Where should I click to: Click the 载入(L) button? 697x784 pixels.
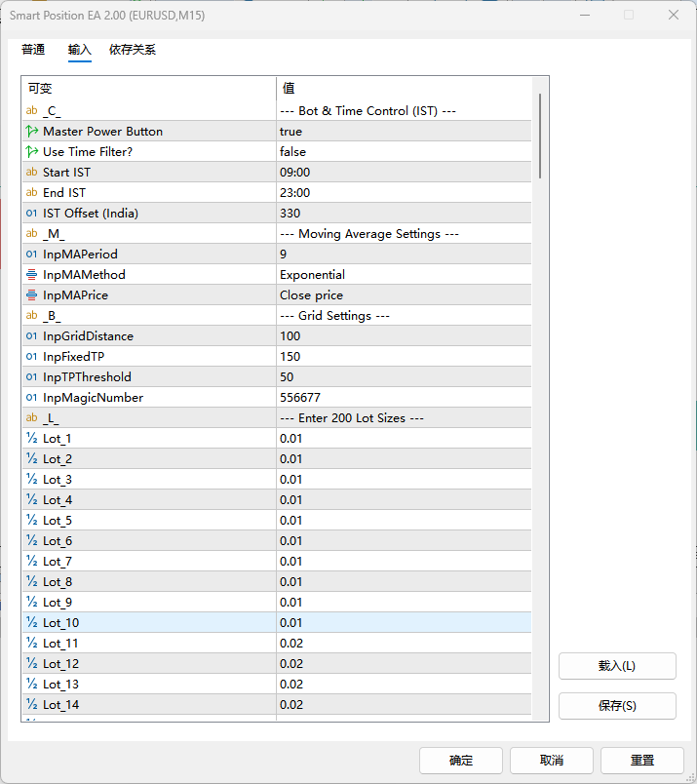(617, 666)
